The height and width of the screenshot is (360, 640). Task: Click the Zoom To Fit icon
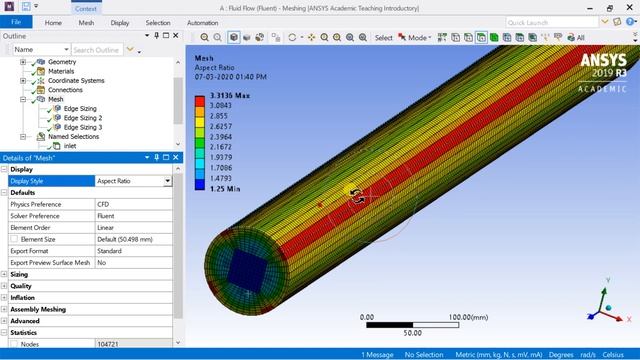pos(350,38)
